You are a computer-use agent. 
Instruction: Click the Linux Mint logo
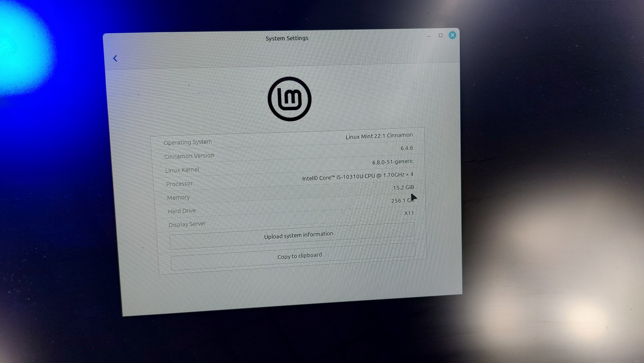coord(289,99)
